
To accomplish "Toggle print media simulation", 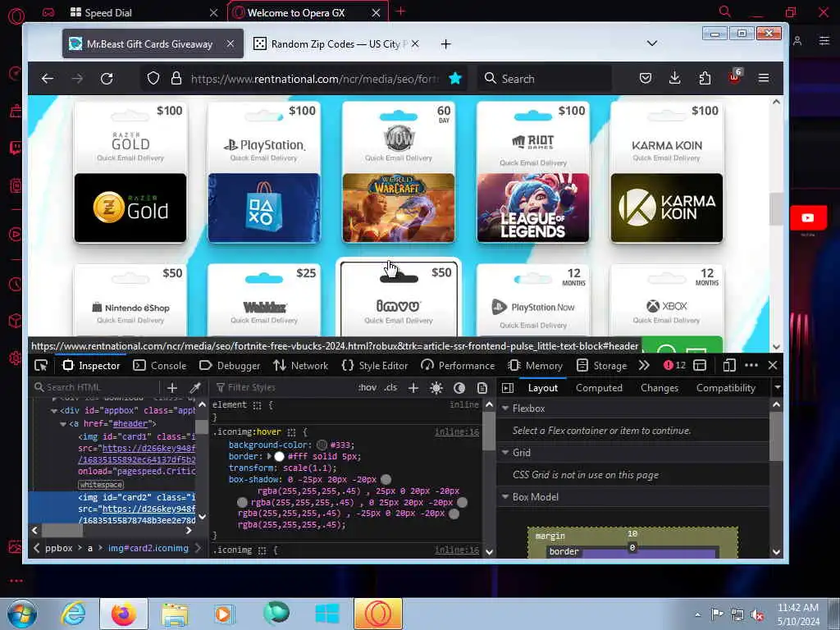I will [482, 388].
